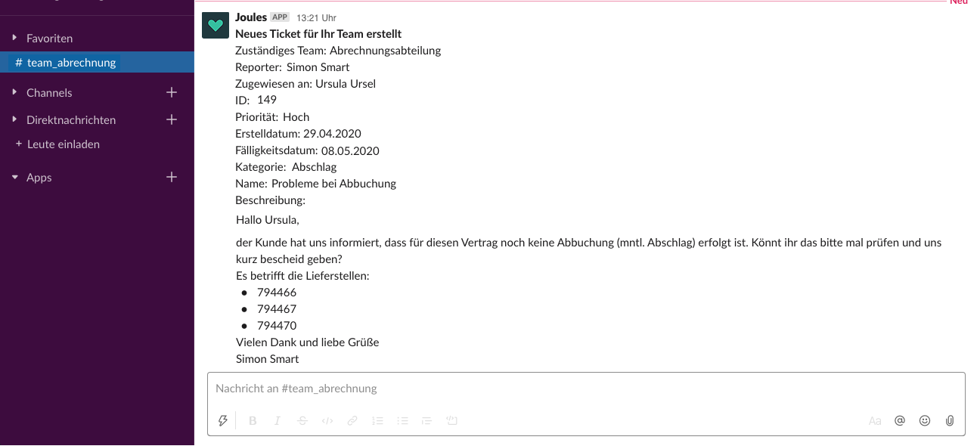
Task: Start an ordered numbered list
Action: [378, 421]
